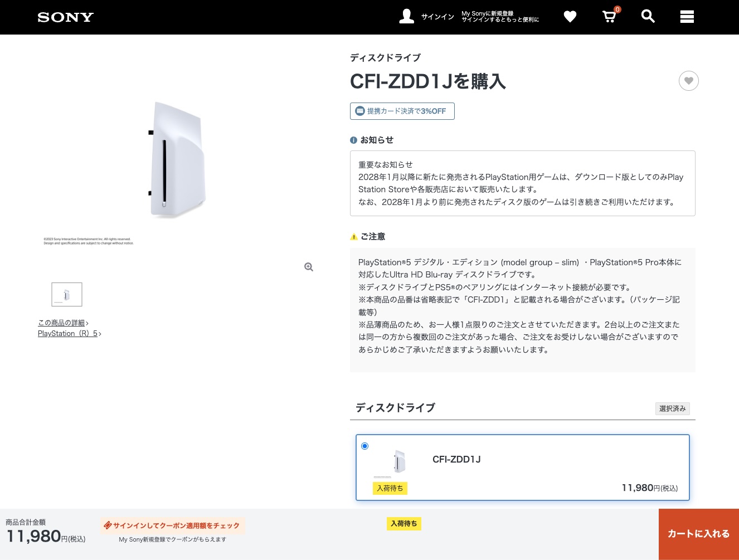
Task: Zoom product image with magnifier icon
Action: [309, 267]
